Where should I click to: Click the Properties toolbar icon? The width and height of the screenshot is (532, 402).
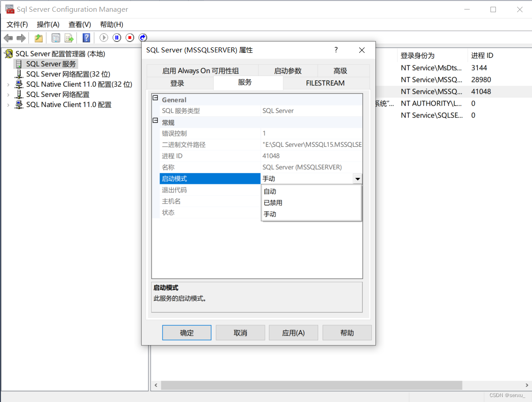(x=56, y=37)
